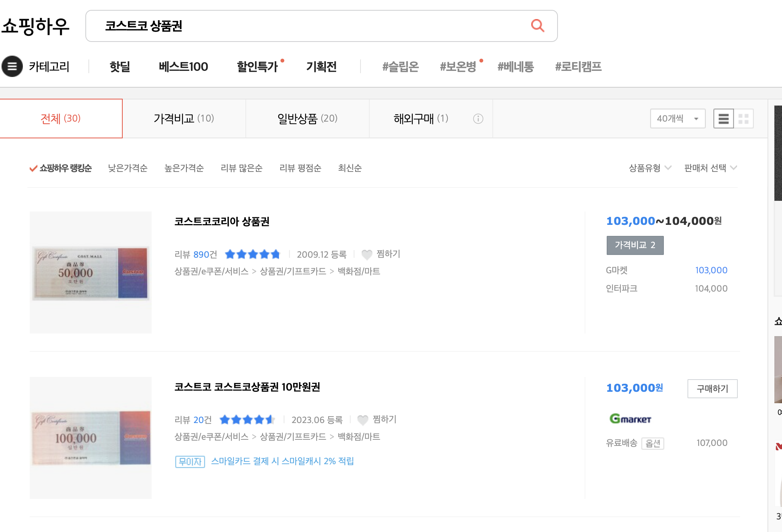Click the 가격비교 2 button
782x532 pixels.
pyautogui.click(x=635, y=245)
